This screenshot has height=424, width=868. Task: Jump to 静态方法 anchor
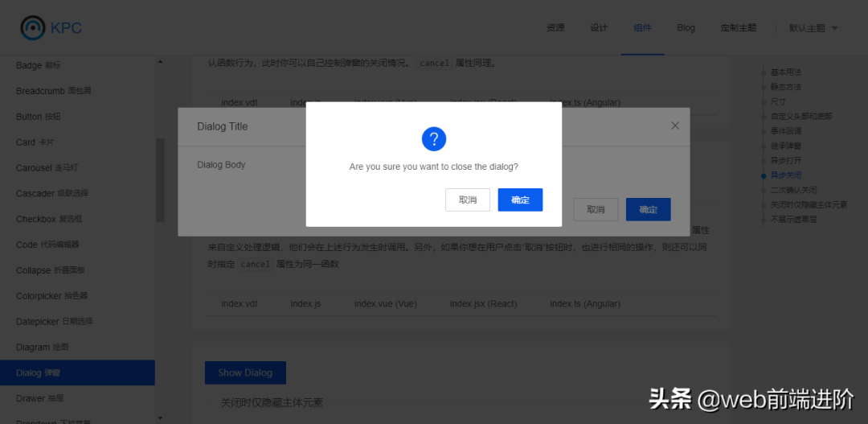coord(785,87)
